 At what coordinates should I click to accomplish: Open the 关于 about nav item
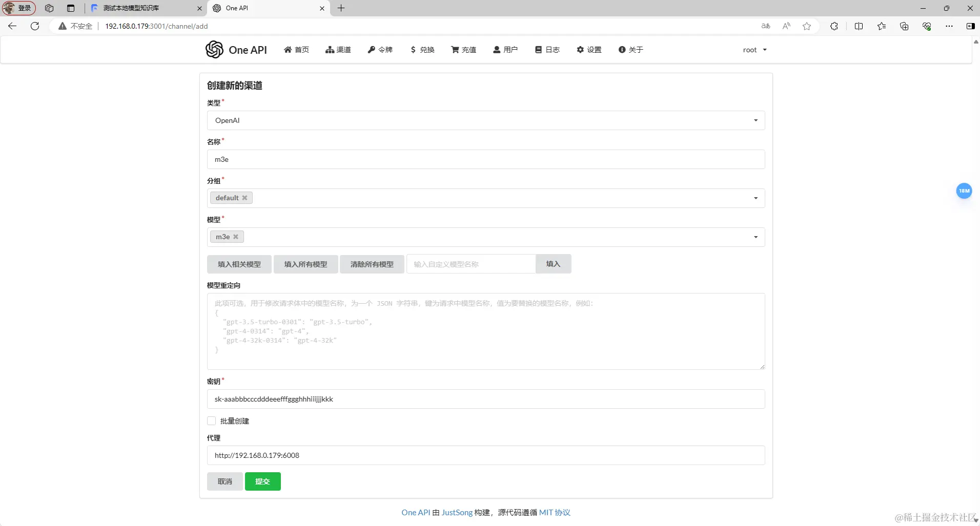coord(631,50)
